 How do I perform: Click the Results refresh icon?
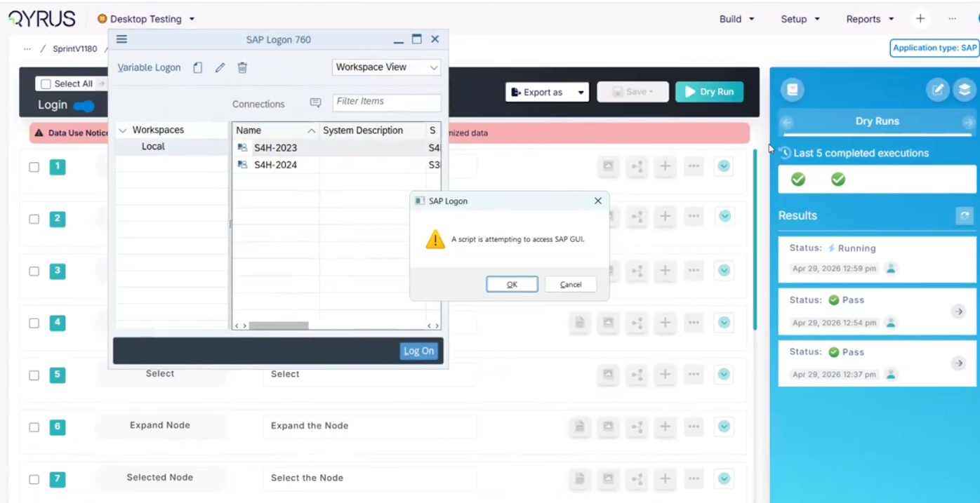(x=965, y=216)
